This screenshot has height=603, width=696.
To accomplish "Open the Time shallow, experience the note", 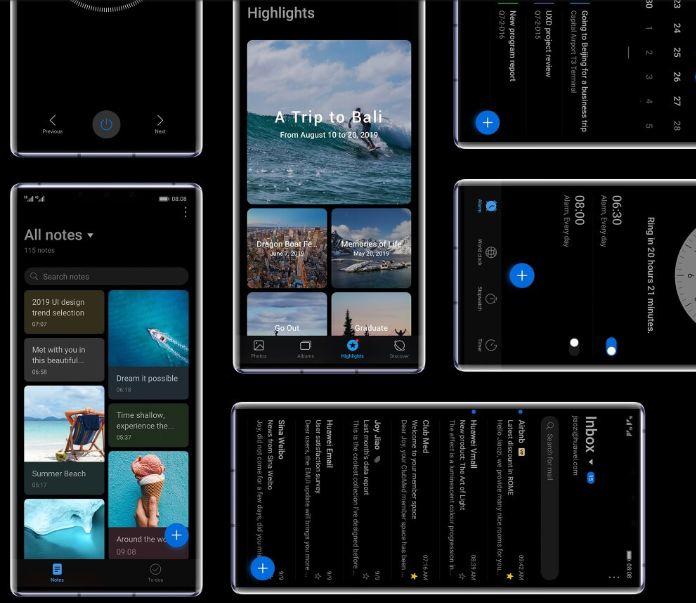I will [x=148, y=425].
